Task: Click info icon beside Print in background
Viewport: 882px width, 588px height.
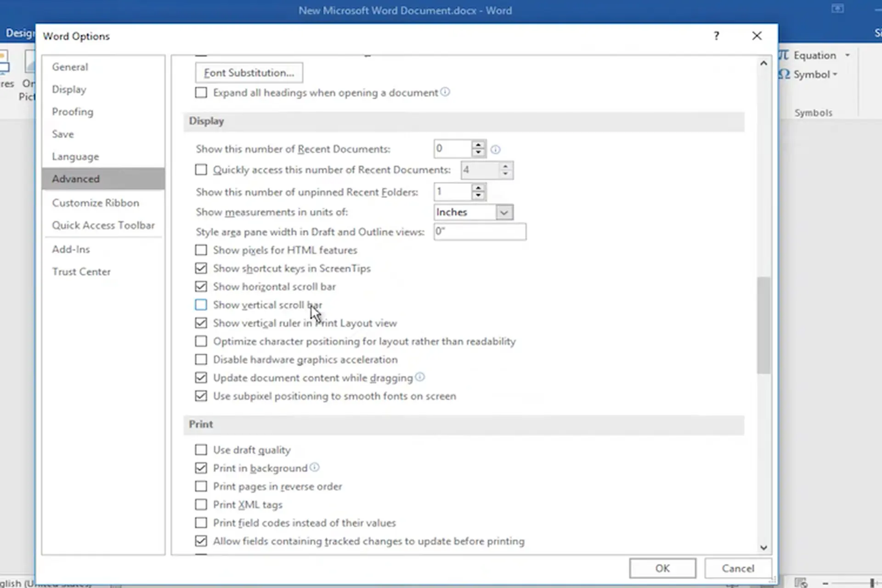Action: coord(315,467)
